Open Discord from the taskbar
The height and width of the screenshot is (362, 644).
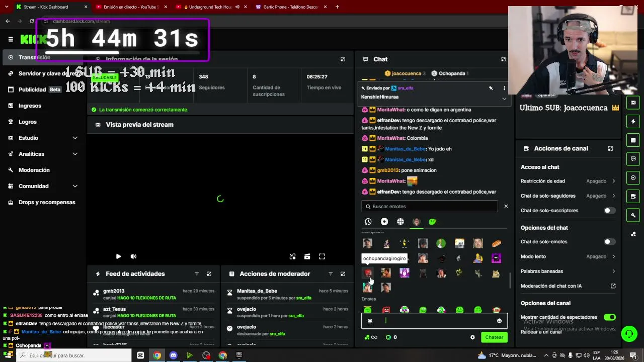coord(174,355)
